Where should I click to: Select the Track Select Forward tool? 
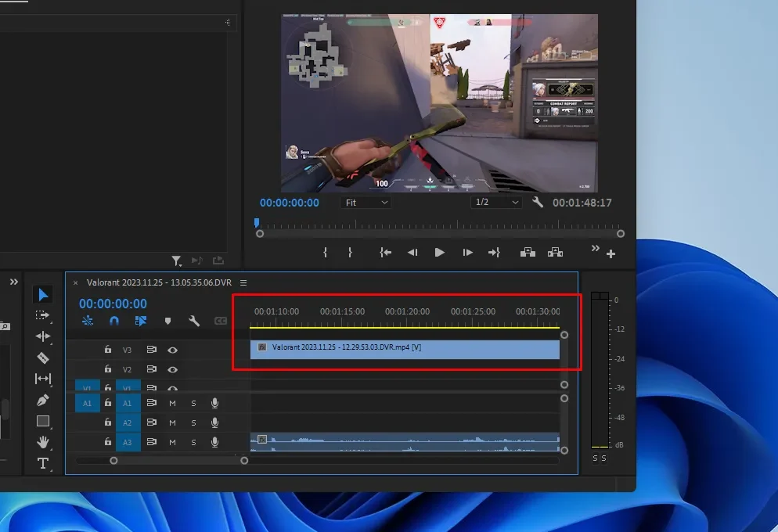[43, 315]
